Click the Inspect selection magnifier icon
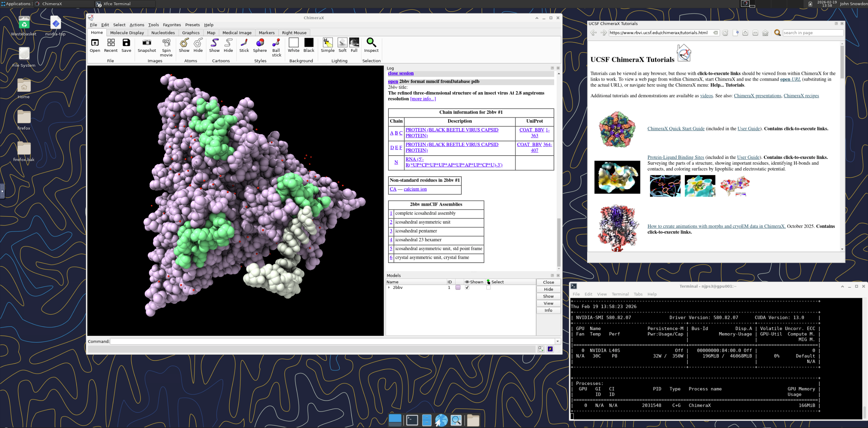This screenshot has height=428, width=868. pos(371,43)
